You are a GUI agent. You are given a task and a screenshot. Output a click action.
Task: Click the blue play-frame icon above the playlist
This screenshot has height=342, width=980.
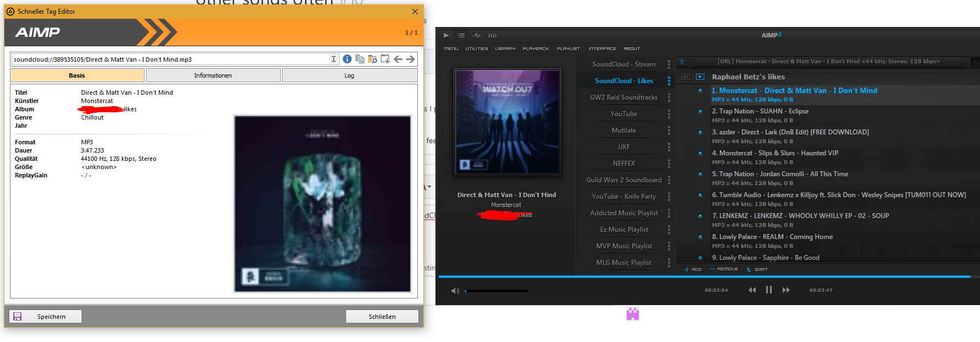tap(700, 77)
